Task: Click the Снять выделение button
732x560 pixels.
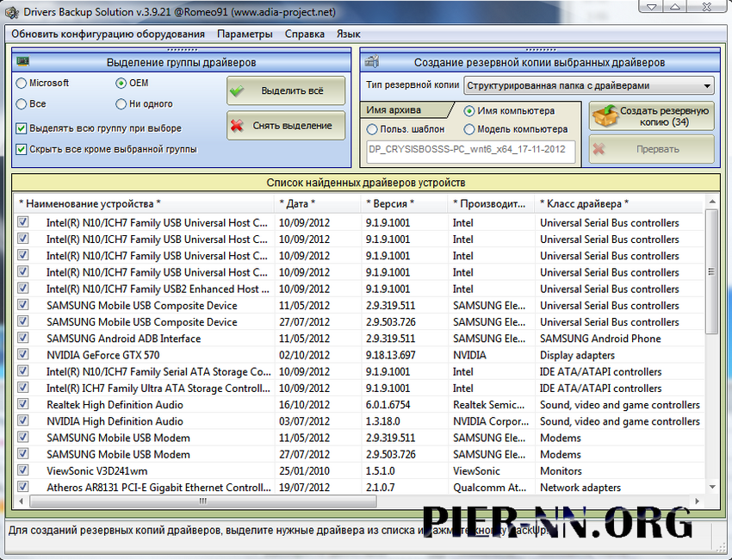Action: [286, 126]
